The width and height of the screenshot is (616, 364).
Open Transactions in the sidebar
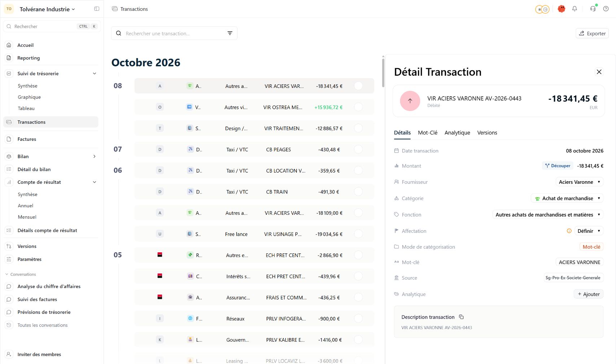click(51, 122)
